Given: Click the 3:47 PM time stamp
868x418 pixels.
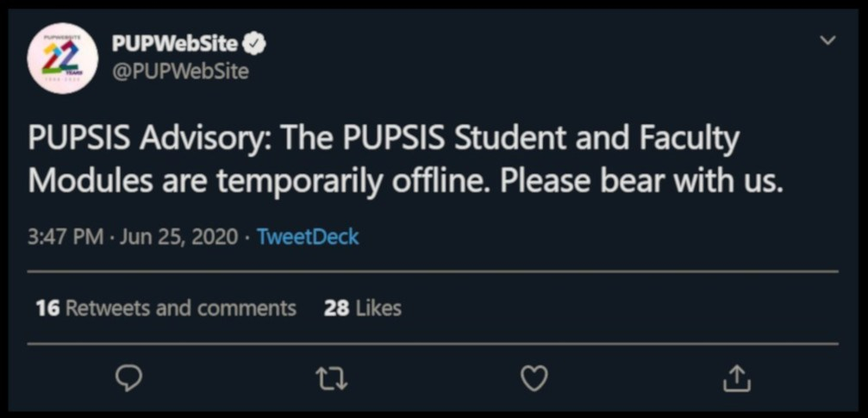Looking at the screenshot, I should coord(66,237).
